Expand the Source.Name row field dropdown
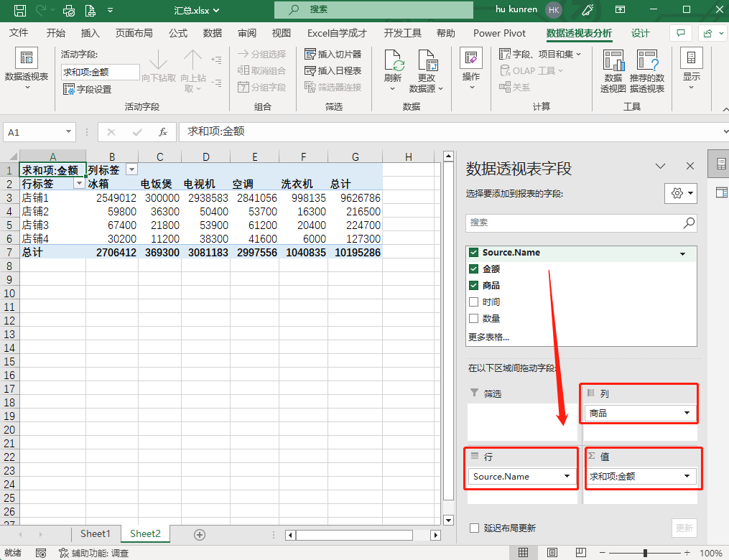729x560 pixels. click(567, 477)
